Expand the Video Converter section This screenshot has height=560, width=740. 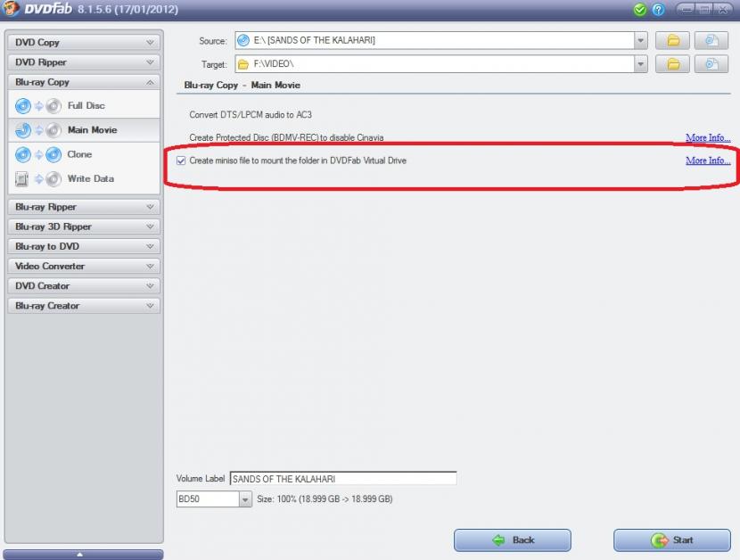point(84,267)
